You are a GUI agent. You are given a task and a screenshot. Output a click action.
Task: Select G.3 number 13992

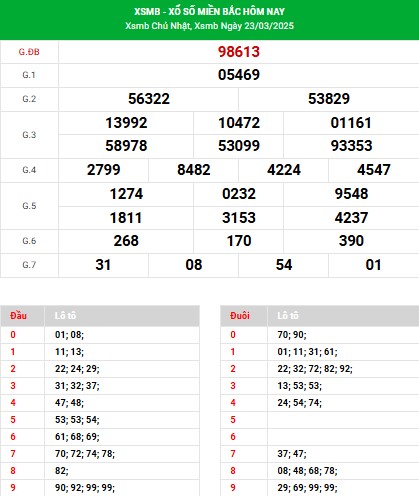126,123
